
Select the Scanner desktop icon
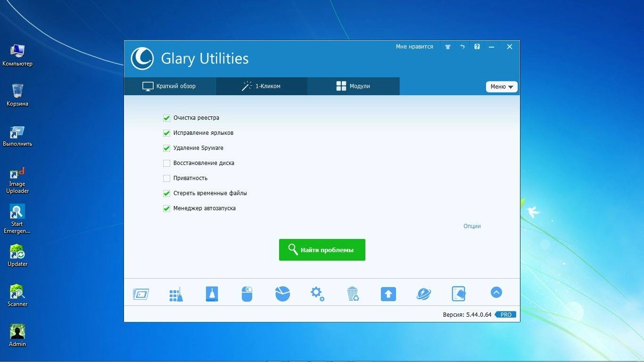point(17,296)
